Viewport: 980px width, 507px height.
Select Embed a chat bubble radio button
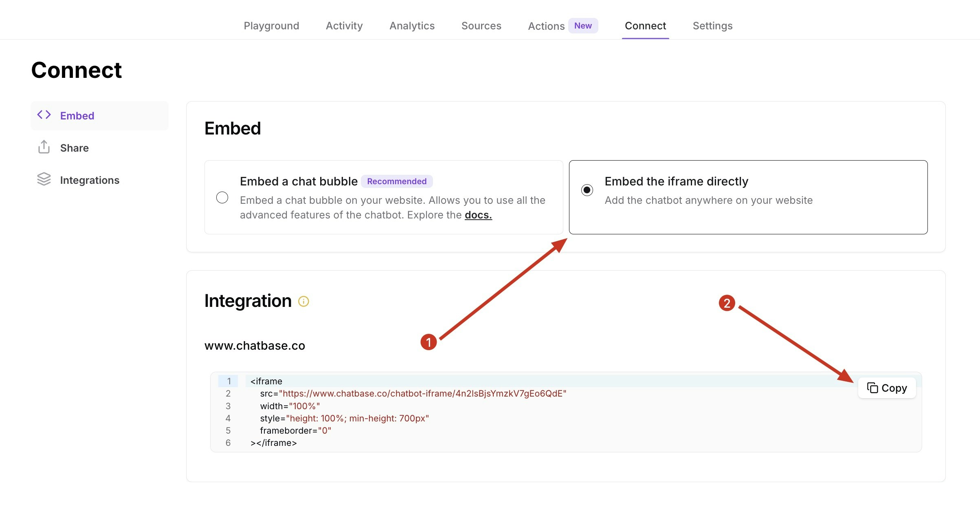coord(222,198)
